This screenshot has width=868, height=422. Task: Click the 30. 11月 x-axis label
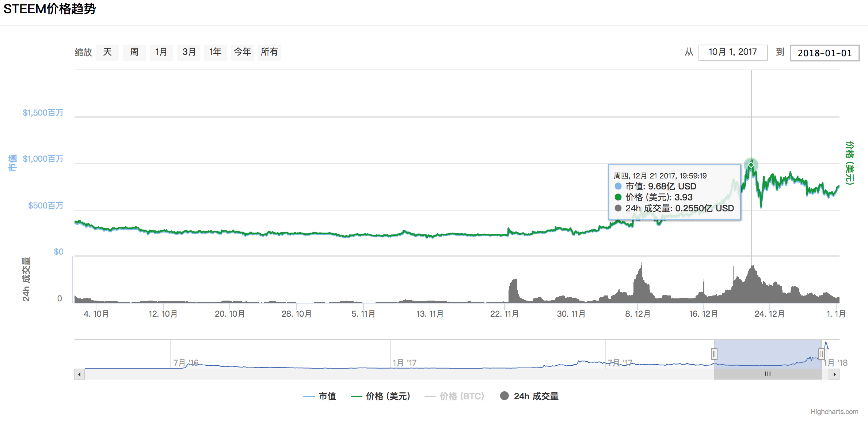click(571, 314)
